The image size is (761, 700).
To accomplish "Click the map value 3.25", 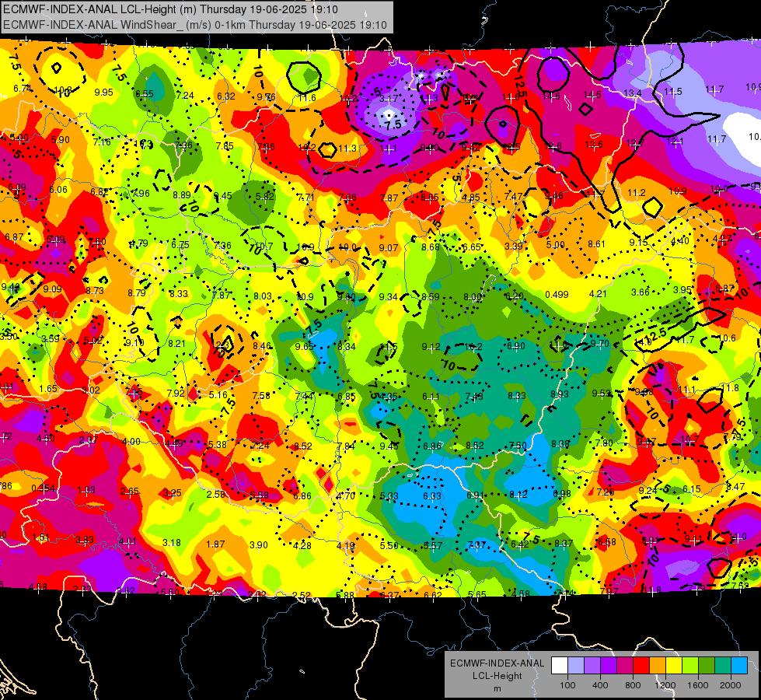I will 173,492.
